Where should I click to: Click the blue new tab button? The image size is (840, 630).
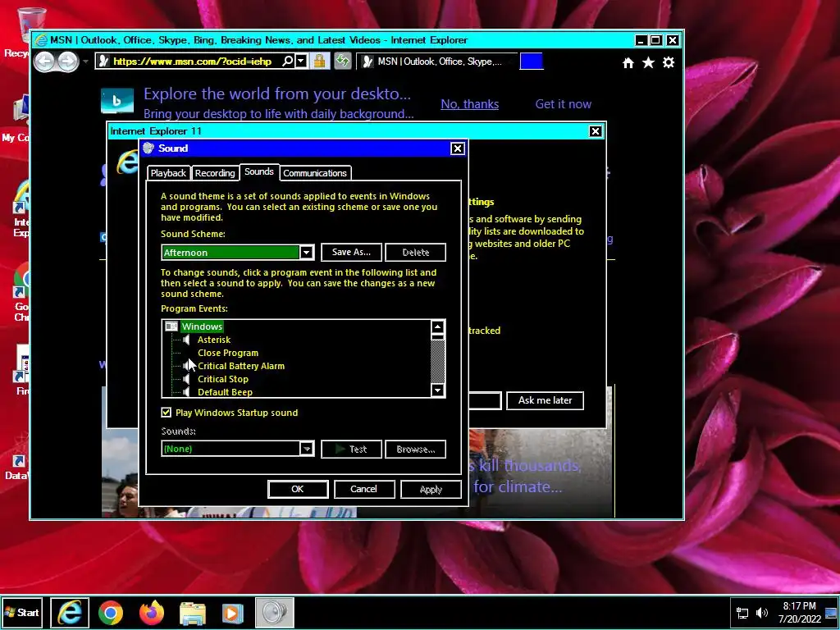[x=532, y=61]
